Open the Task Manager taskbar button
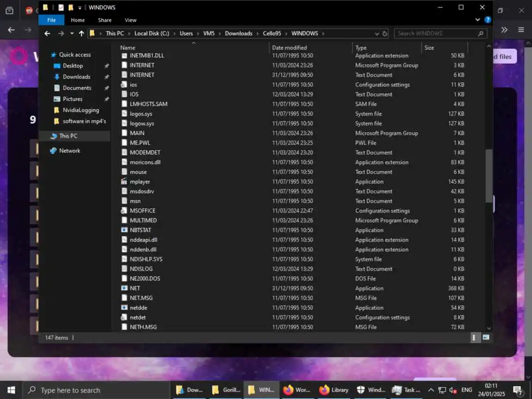Screen dimensions: 532x399 point(406,390)
